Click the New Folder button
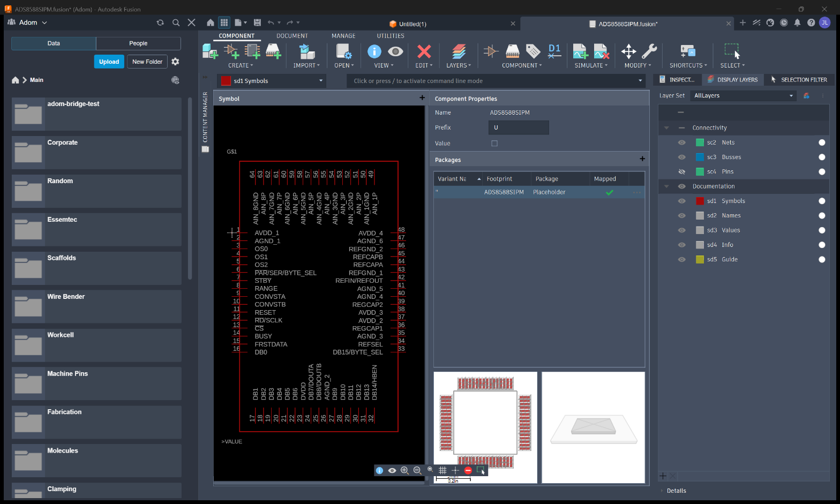Image resolution: width=840 pixels, height=504 pixels. [x=147, y=62]
